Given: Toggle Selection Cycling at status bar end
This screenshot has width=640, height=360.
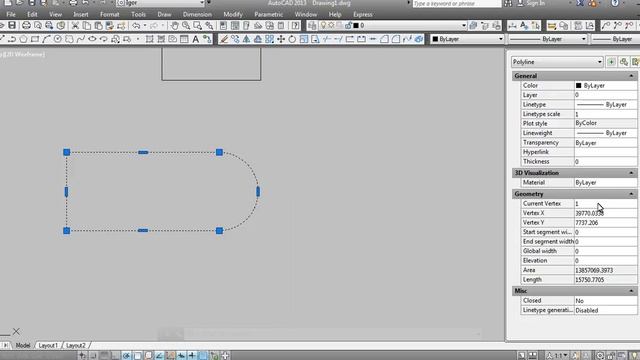Looking at the screenshot, I should (225, 356).
